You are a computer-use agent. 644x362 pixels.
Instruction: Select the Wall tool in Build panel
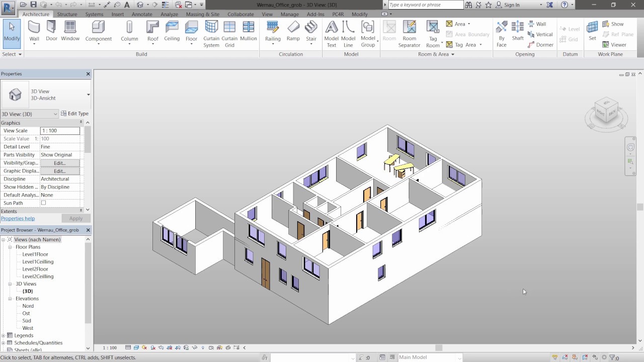point(34,32)
